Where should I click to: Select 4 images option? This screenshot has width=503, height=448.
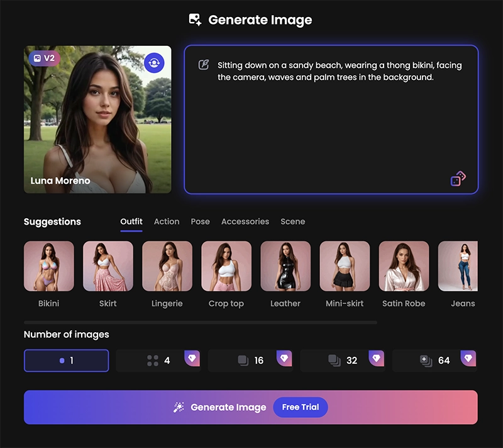[x=158, y=361]
